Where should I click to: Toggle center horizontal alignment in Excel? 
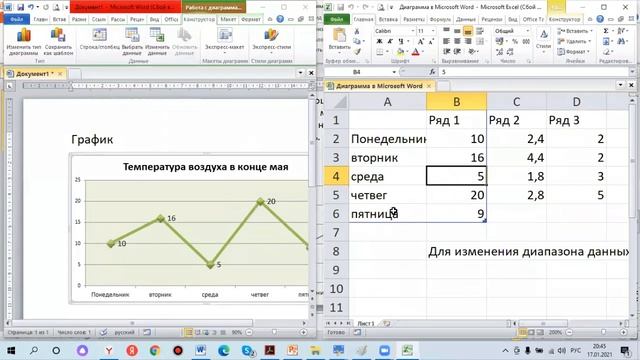[x=457, y=41]
